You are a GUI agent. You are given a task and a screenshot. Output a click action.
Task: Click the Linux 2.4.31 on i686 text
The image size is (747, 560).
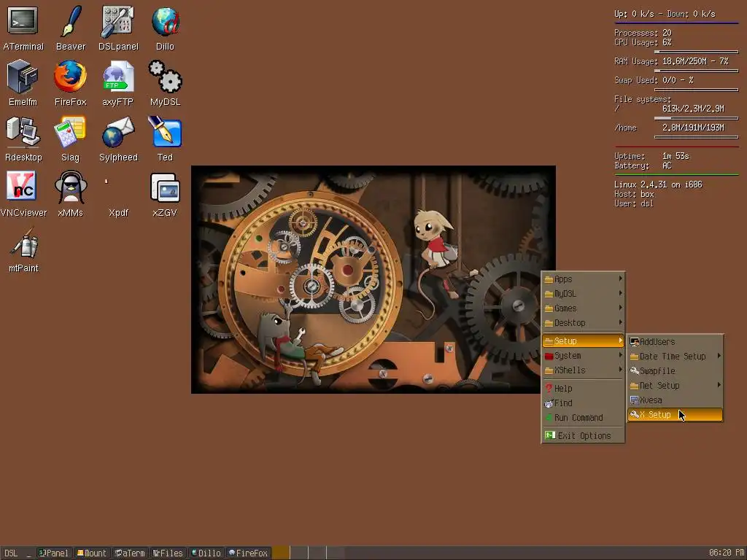[658, 184]
